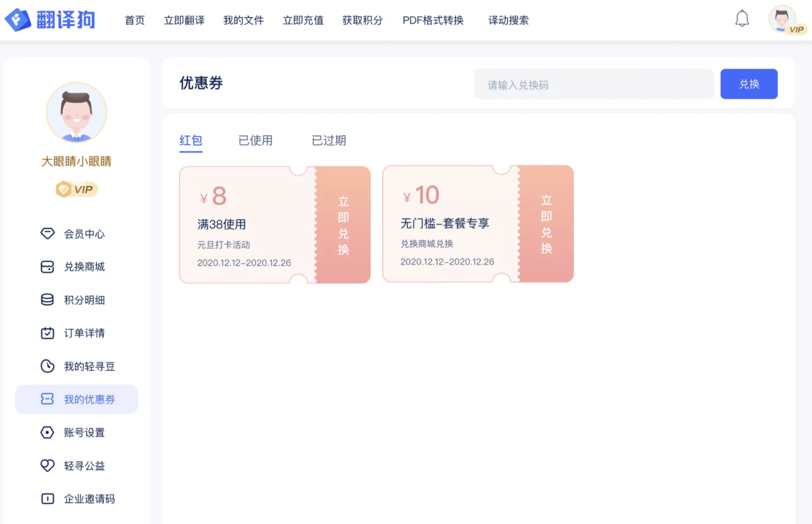Open the user avatar in top bar
This screenshot has height=524, width=812.
tap(782, 19)
